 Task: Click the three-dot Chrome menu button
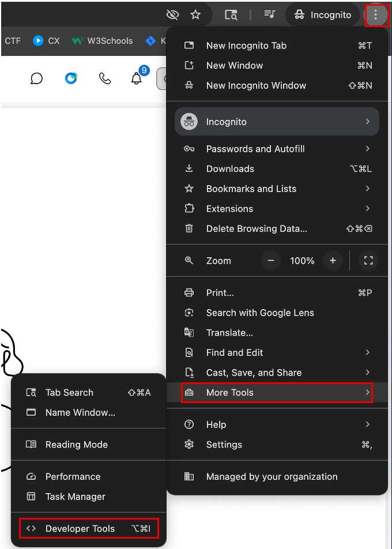click(376, 15)
